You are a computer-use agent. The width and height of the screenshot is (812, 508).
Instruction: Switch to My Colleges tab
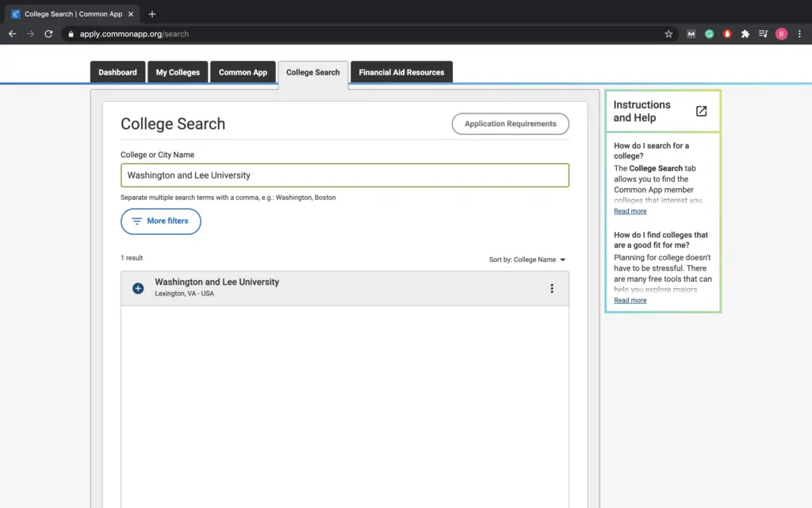(178, 72)
